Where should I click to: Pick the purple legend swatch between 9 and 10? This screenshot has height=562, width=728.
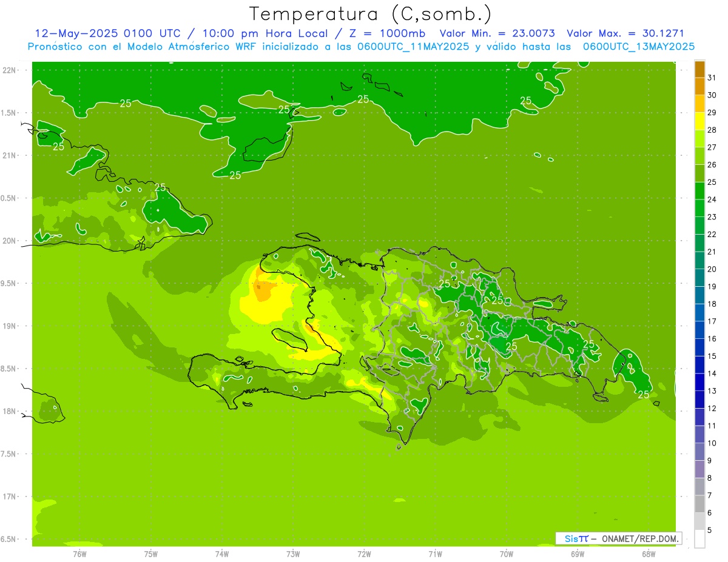(x=699, y=452)
